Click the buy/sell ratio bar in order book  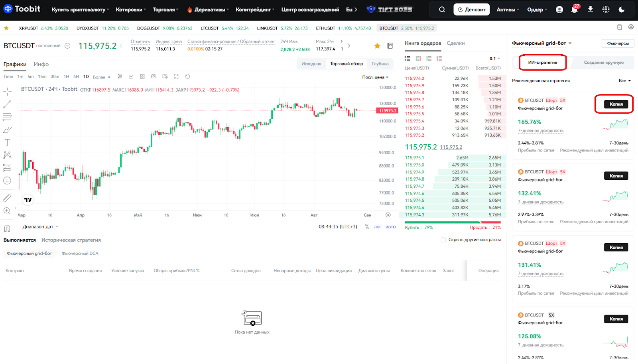(453, 222)
